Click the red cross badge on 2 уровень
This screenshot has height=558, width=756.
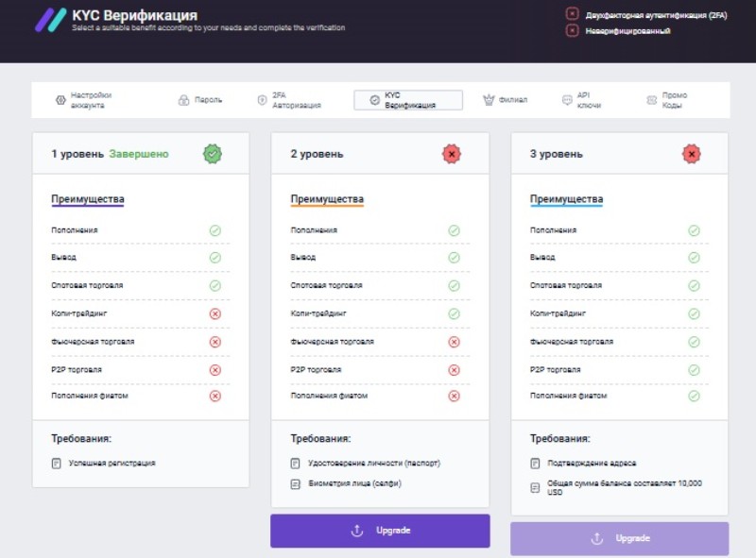(x=452, y=154)
